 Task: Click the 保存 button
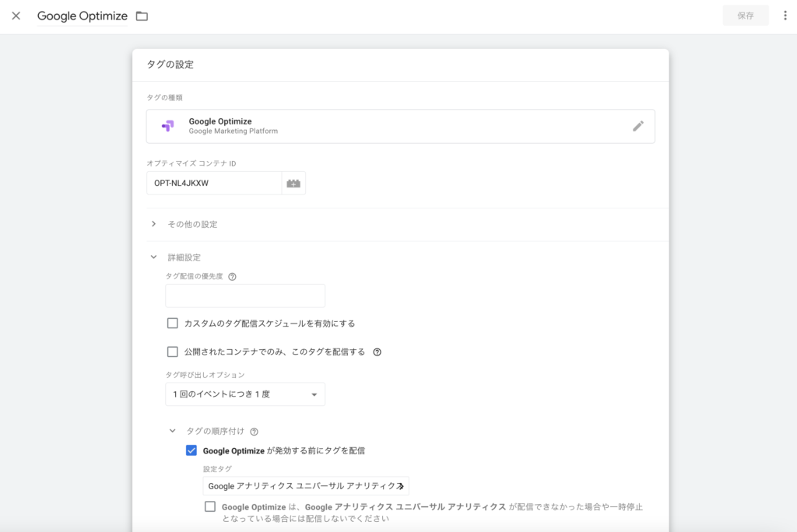tap(746, 16)
